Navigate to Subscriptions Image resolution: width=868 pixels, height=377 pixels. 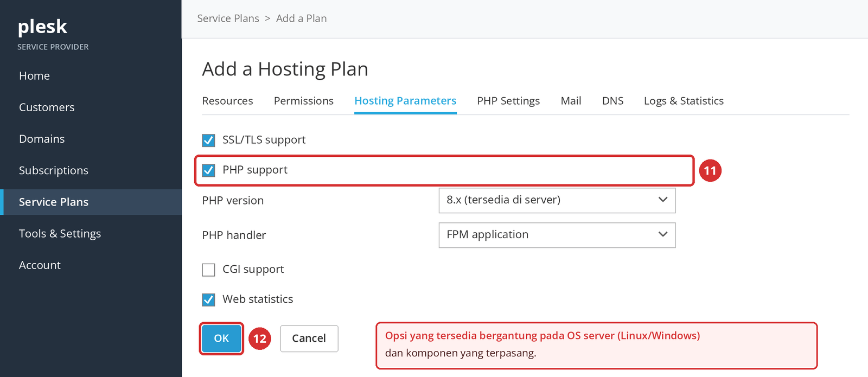54,170
